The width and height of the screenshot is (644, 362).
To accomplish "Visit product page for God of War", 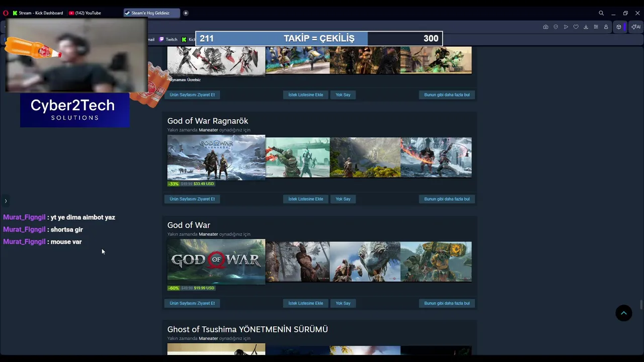I will point(192,303).
